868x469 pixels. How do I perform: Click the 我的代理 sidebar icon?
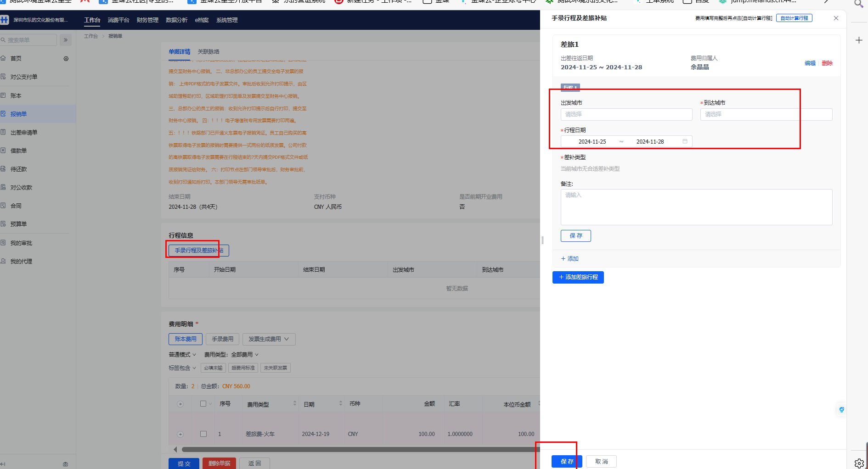3,261
